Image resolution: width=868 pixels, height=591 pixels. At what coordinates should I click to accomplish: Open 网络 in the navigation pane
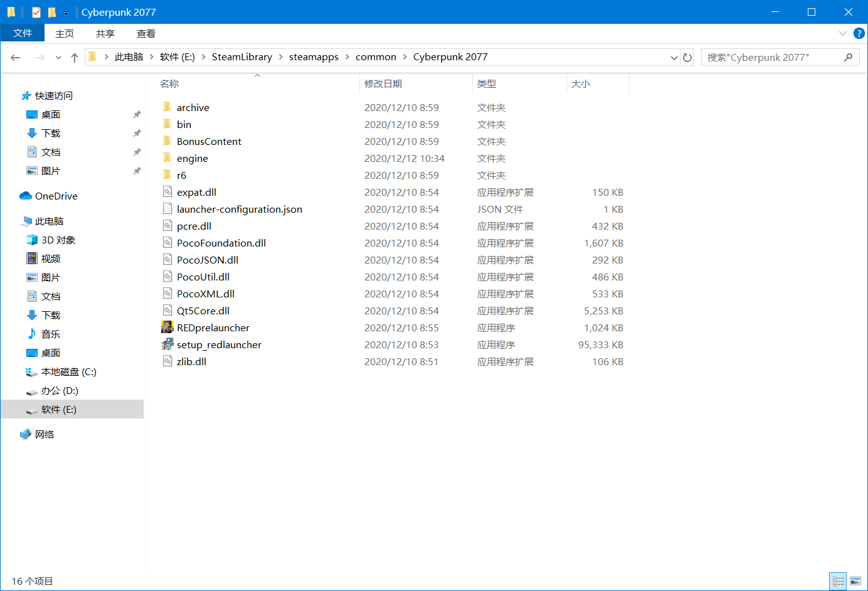click(45, 435)
